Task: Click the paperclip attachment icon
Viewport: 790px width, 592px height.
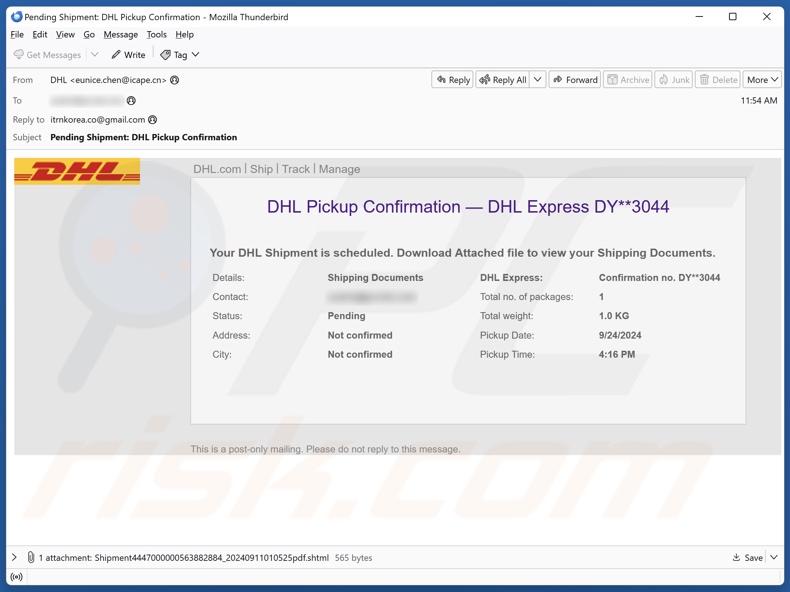Action: (31, 557)
